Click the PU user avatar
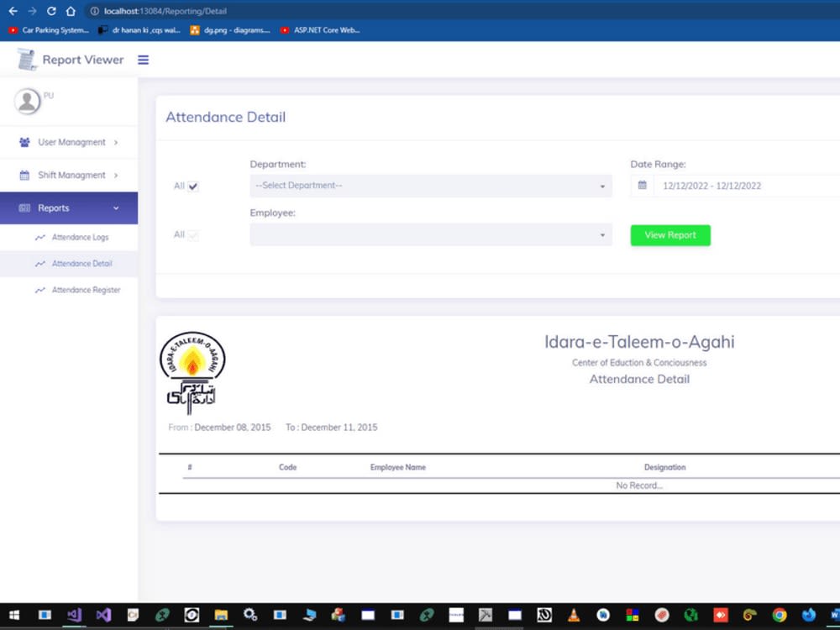Viewport: 840px width, 630px height. coord(27,102)
